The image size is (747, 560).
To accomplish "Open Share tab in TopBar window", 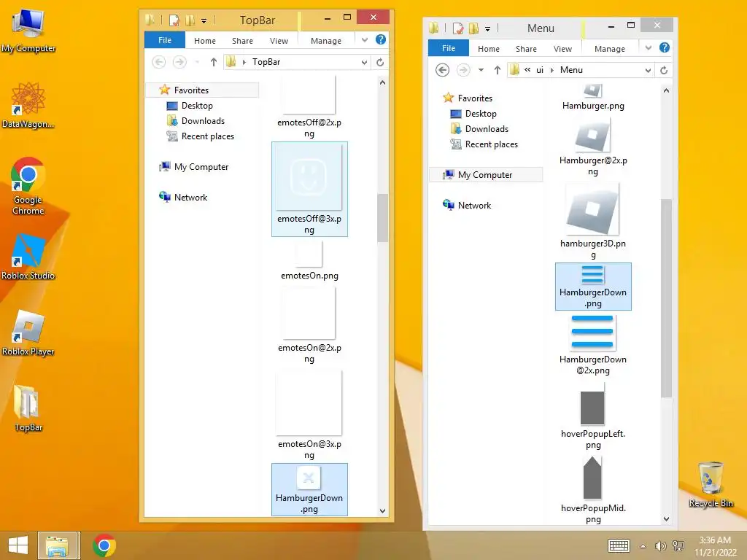I will click(x=242, y=41).
